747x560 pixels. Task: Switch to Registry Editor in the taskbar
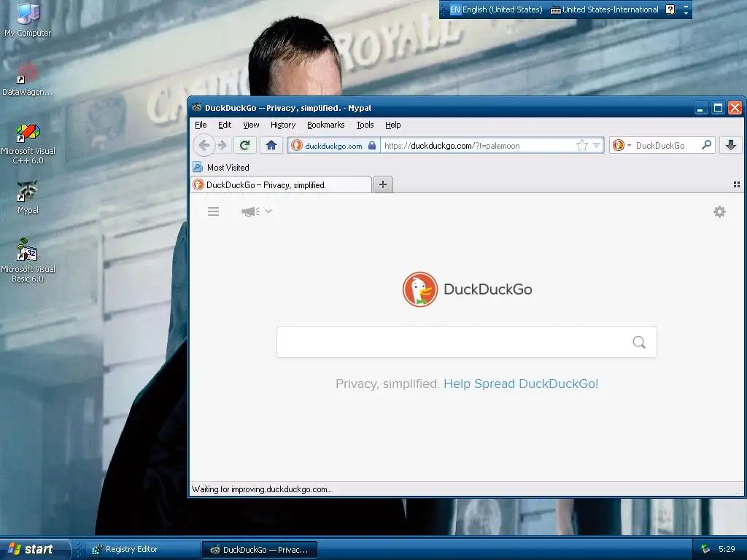tap(144, 550)
